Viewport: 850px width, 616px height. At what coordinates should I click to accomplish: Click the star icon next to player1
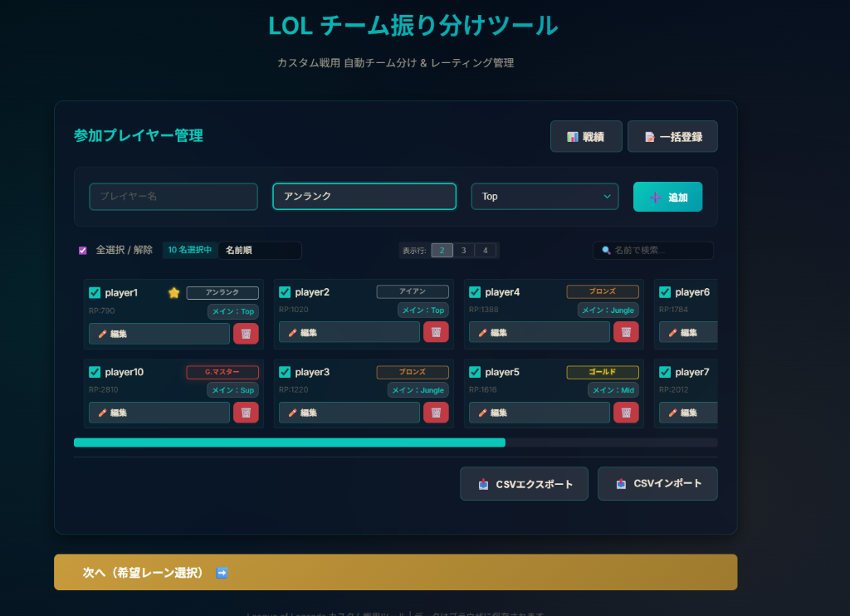173,292
